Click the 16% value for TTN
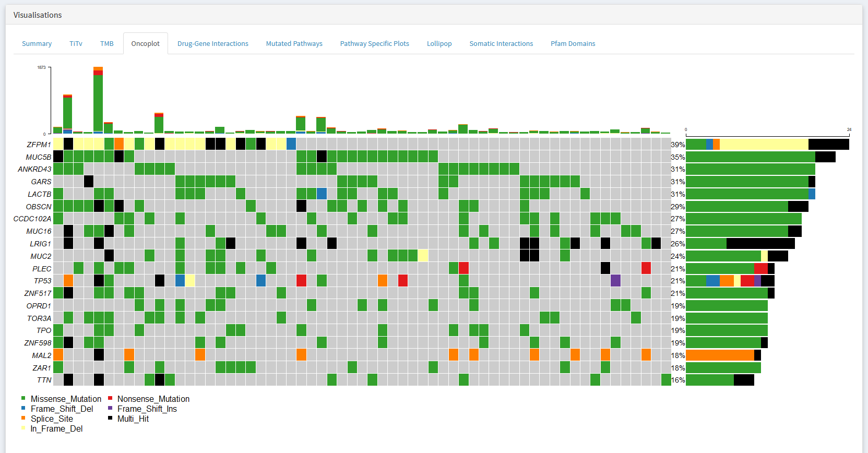 click(x=678, y=380)
